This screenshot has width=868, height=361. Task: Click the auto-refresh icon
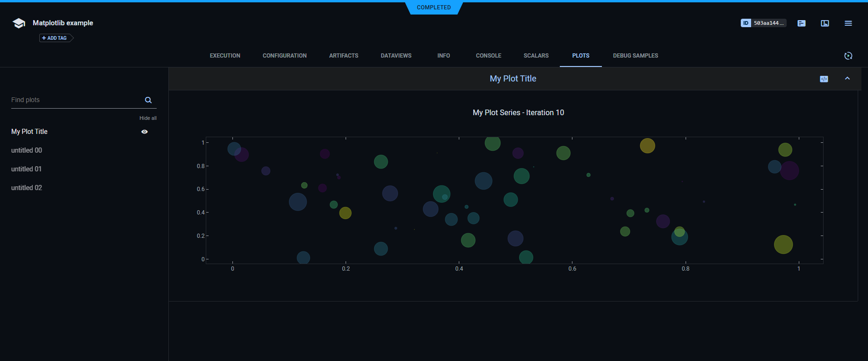tap(848, 56)
